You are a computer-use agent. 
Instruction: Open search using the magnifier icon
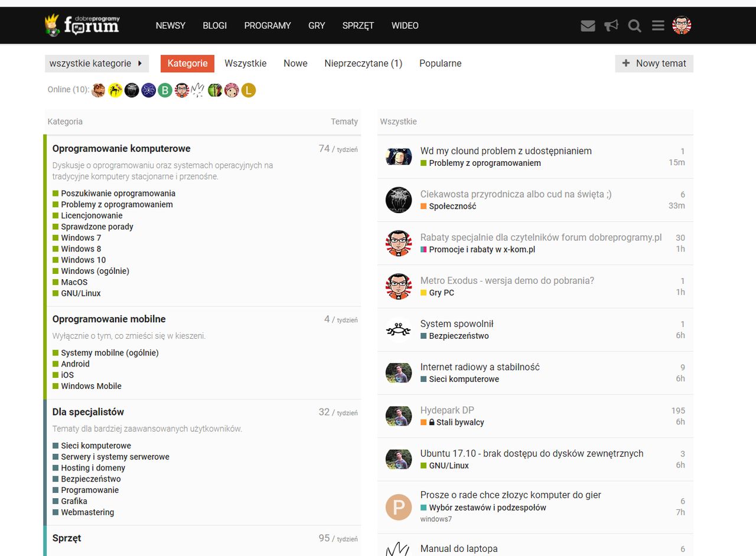tap(634, 25)
